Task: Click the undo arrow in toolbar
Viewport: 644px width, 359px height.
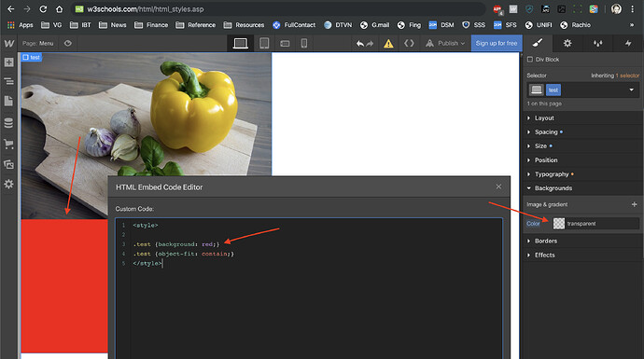Action: (x=360, y=44)
